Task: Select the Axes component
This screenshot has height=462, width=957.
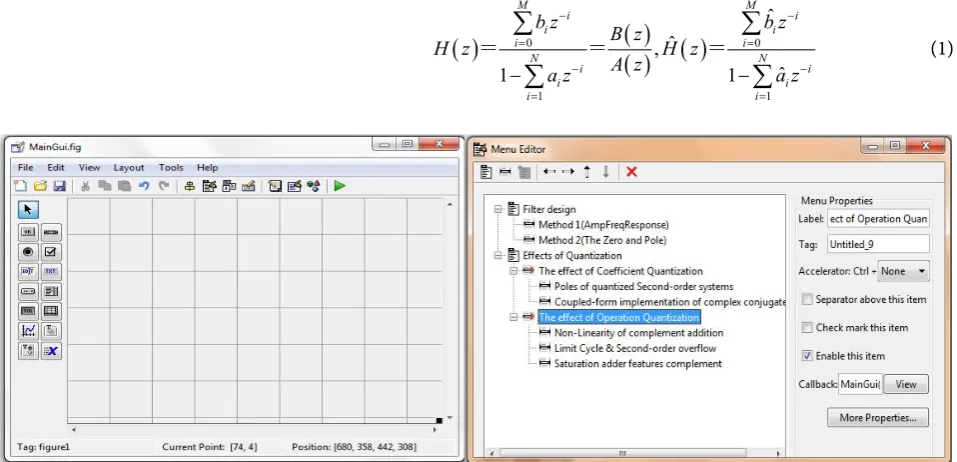Action: (29, 331)
